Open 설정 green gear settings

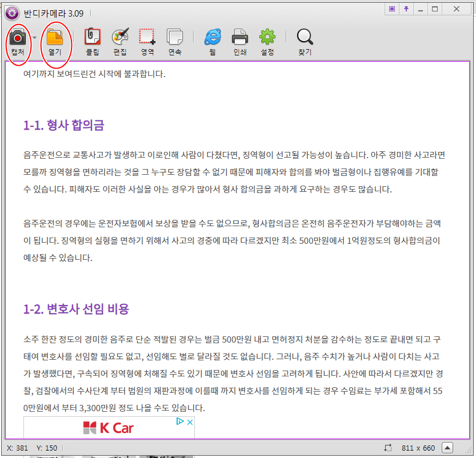267,37
